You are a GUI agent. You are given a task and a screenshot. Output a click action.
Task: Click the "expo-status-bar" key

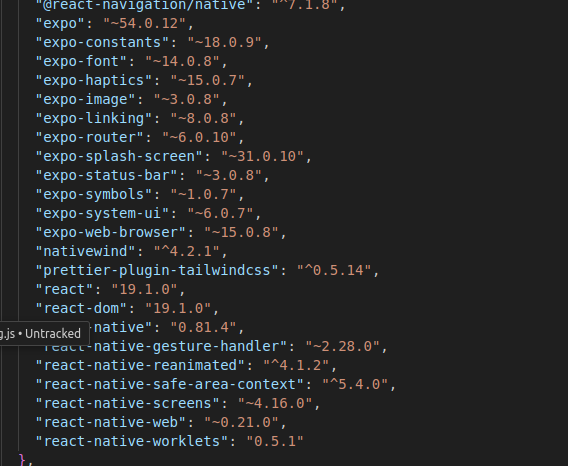[107, 175]
